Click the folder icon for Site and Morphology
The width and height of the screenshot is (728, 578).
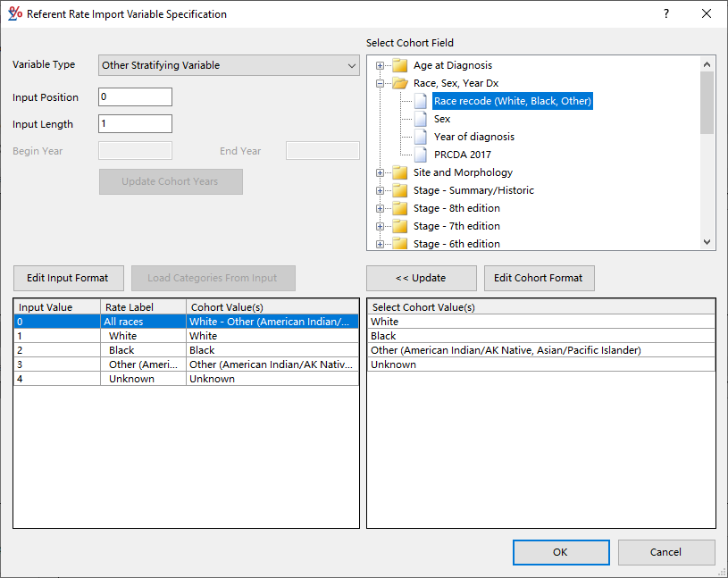click(x=399, y=172)
